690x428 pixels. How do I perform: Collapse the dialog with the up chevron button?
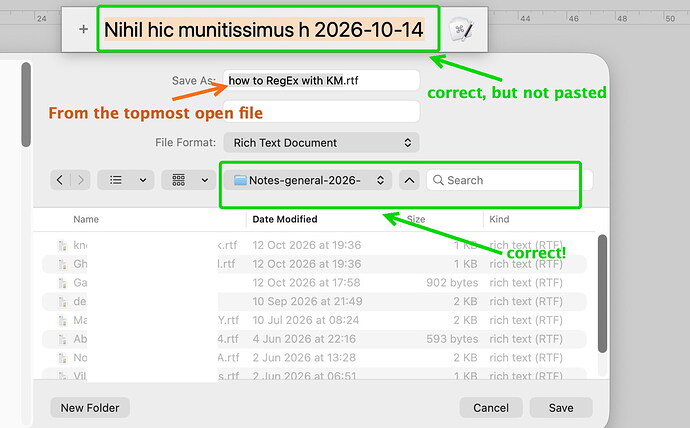[x=409, y=180]
